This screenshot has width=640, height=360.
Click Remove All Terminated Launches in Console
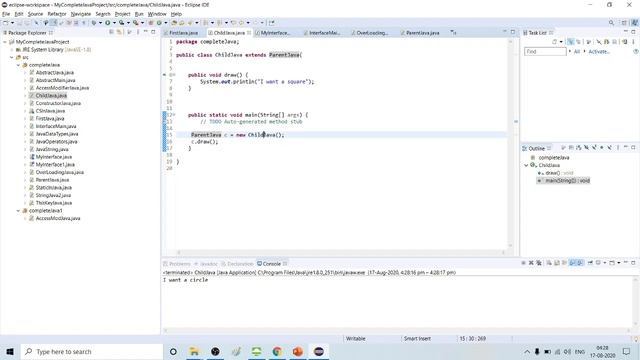(x=539, y=263)
